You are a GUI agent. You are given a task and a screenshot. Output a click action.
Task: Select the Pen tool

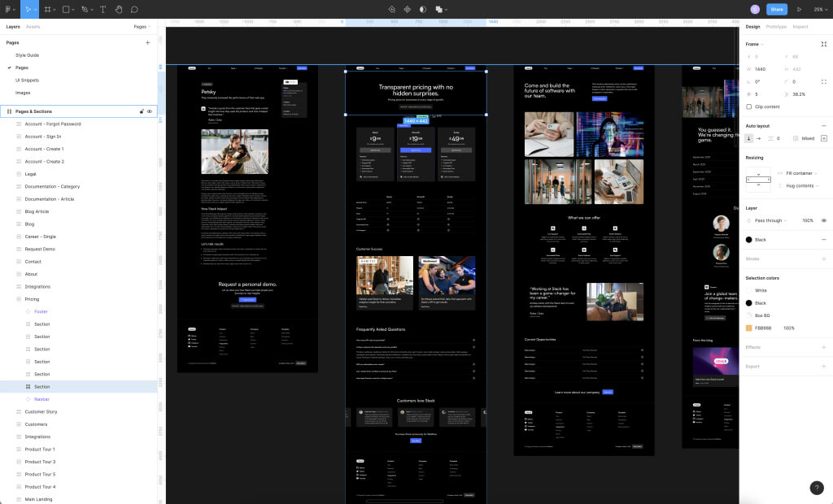tap(84, 9)
